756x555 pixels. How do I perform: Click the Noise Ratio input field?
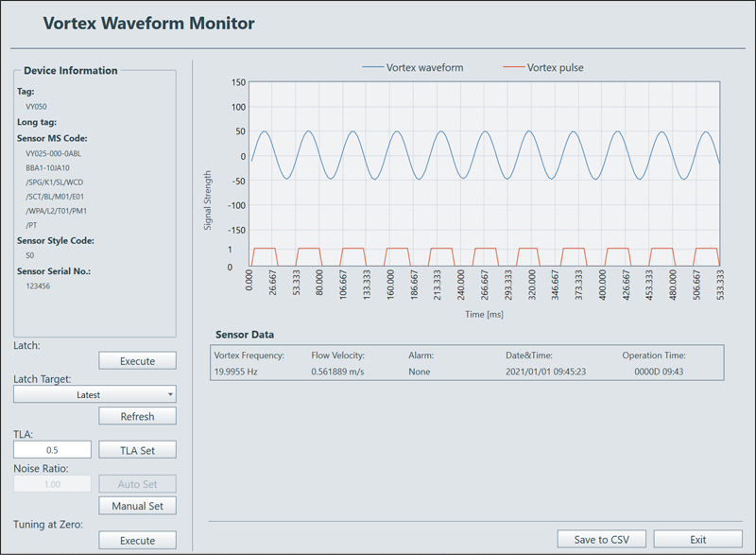pos(52,483)
